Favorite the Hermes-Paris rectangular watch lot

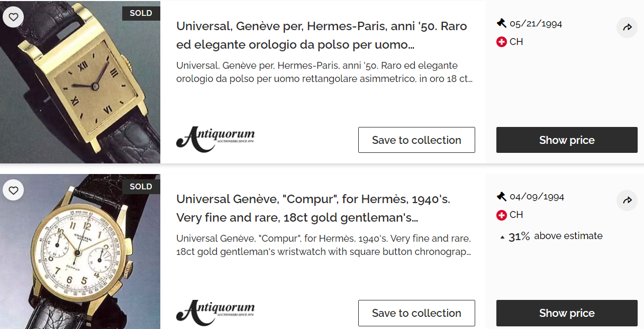pos(13,17)
